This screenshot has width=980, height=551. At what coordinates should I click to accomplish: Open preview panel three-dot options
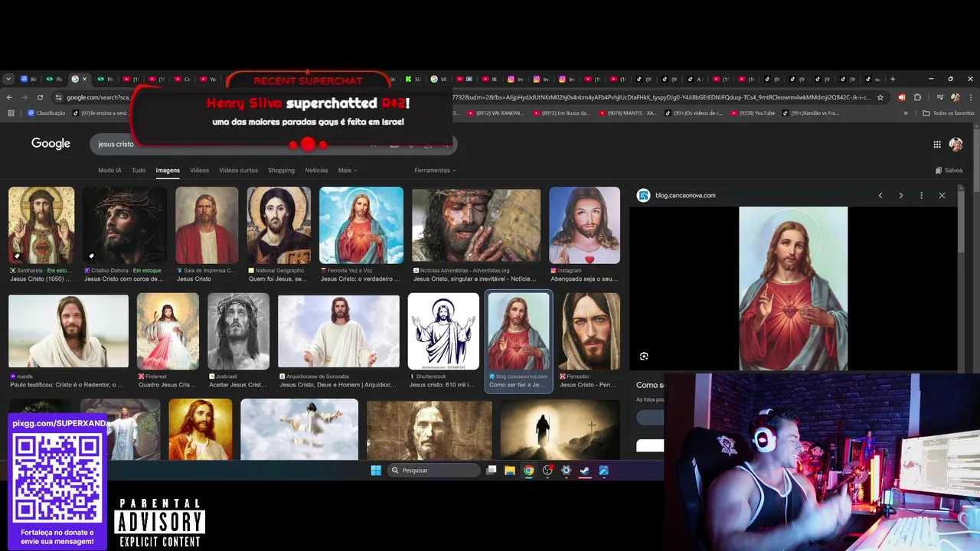(921, 195)
